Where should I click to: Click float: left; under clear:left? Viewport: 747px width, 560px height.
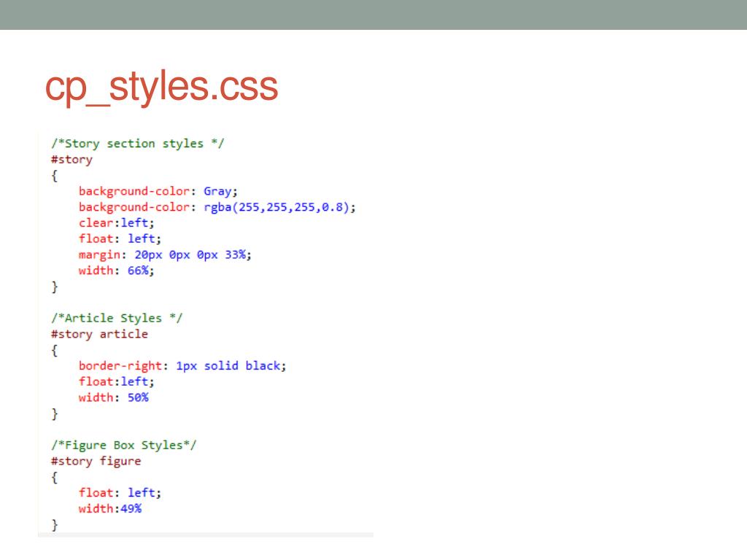pyautogui.click(x=120, y=238)
